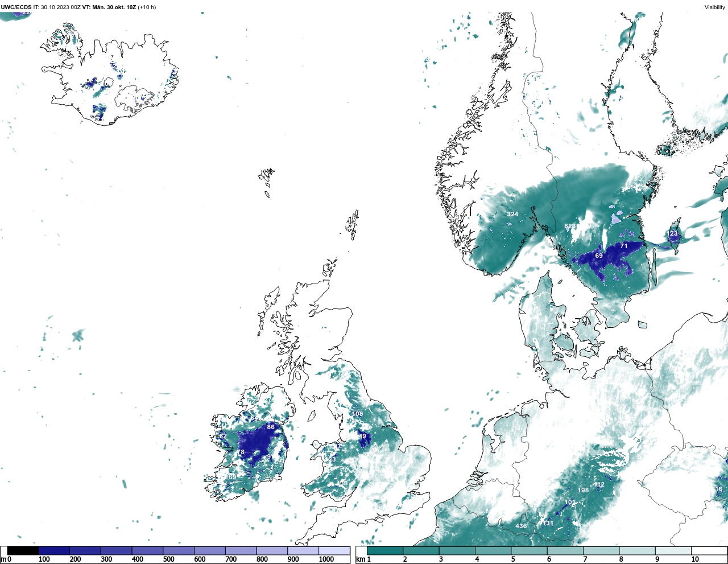Select the 9–10 km palest teal swatch
Image resolution: width=728 pixels, height=564 pixels.
[673, 550]
